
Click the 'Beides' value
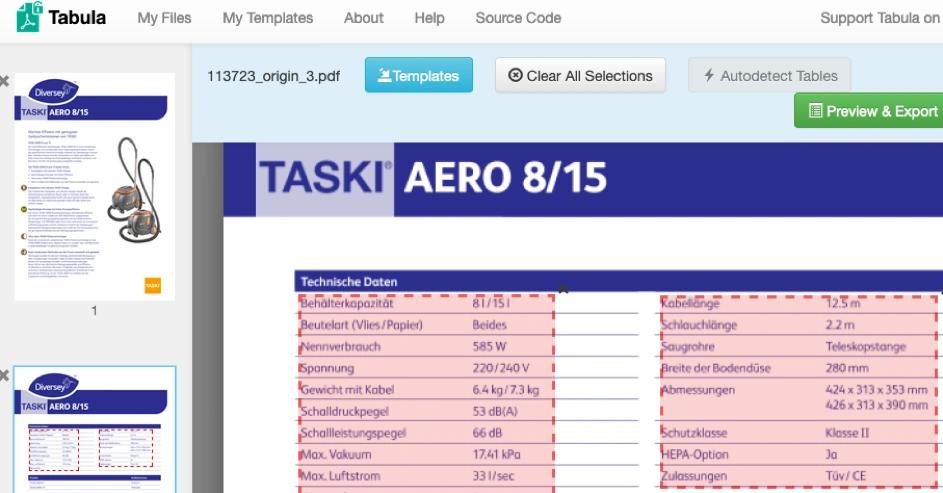[x=490, y=325]
